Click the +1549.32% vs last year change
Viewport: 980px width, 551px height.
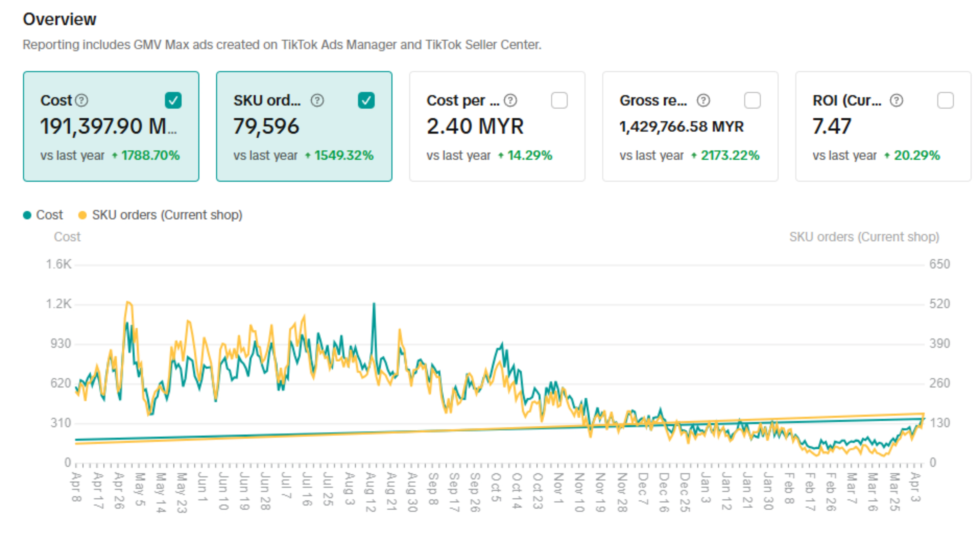(339, 156)
